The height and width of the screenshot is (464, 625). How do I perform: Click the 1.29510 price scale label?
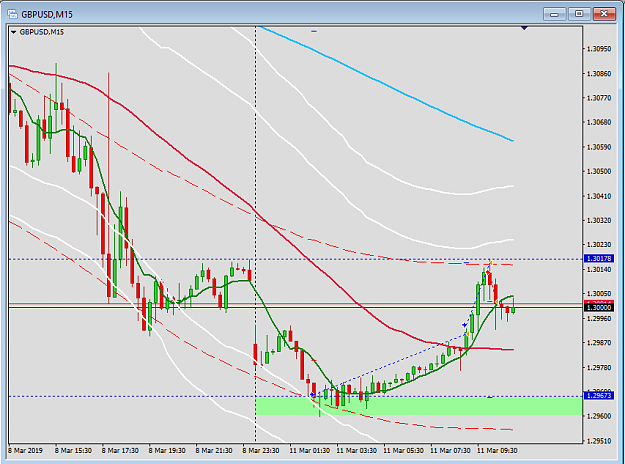599,441
